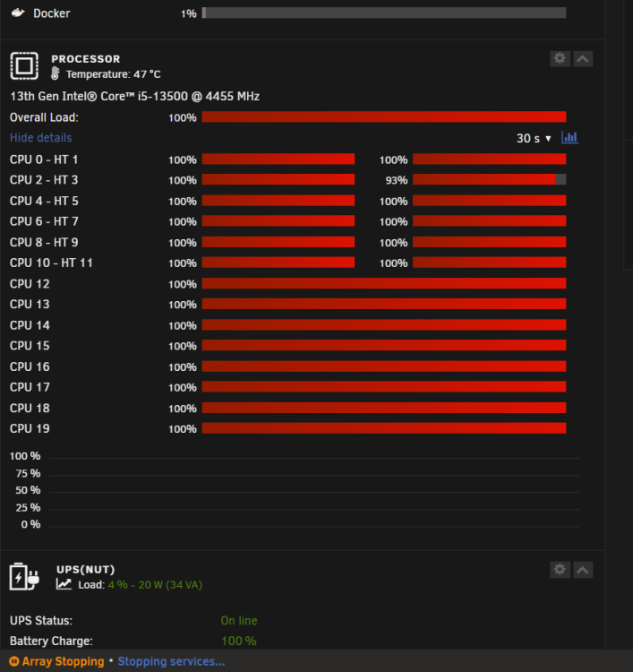Open UPS(NUT) tile settings gear

[560, 570]
